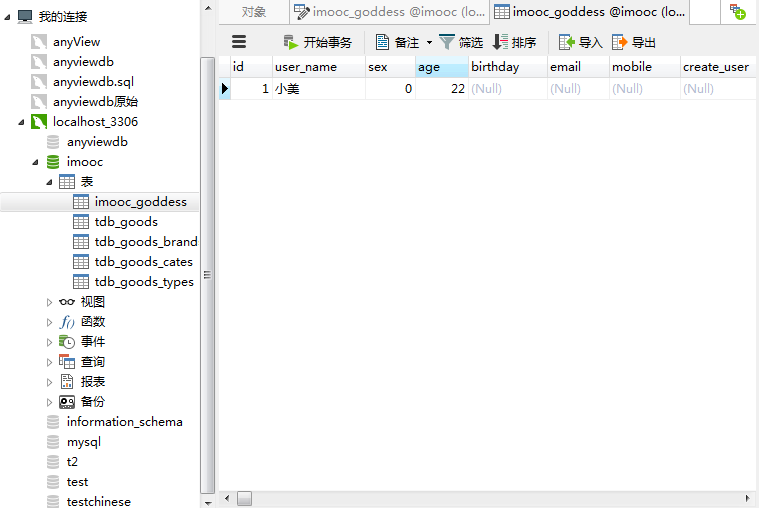
Task: Click the sex column header
Action: pos(390,67)
